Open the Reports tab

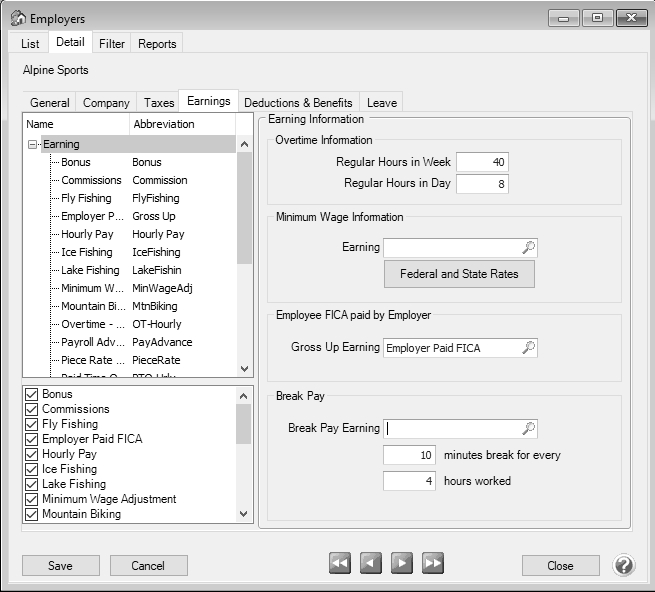pos(157,43)
